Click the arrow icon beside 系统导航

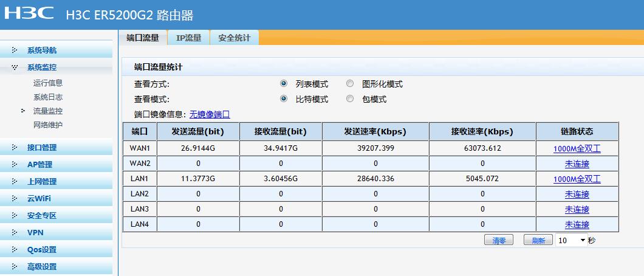(15, 50)
